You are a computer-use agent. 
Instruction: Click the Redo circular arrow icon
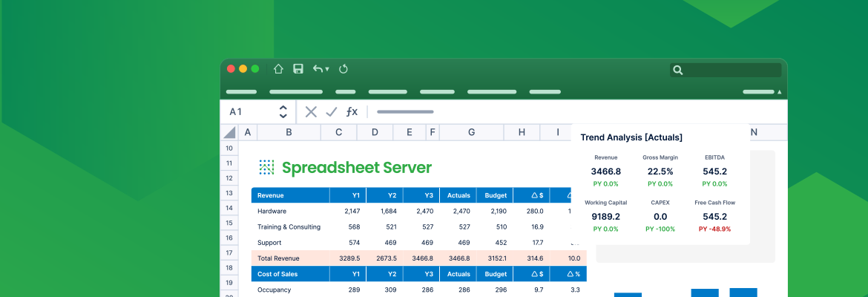coord(343,69)
